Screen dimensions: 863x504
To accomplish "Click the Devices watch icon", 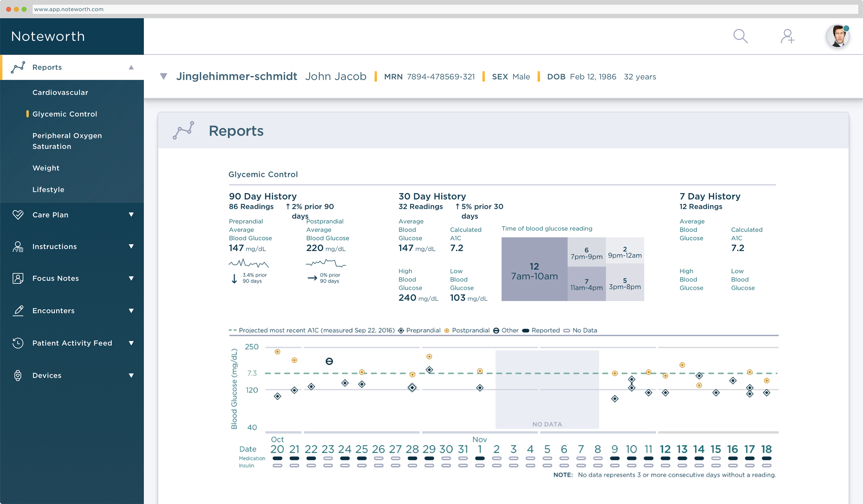I will click(x=18, y=375).
